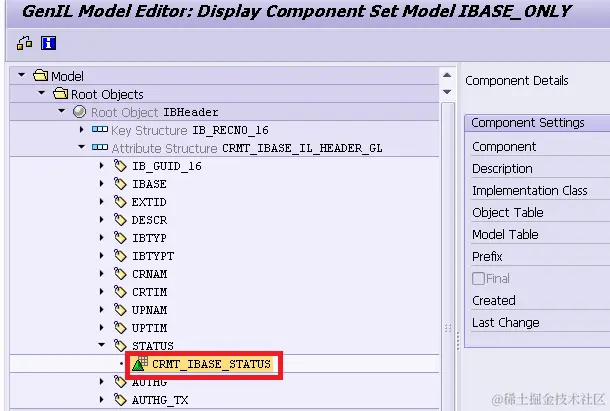Click the tag icon beside DESCR
The height and width of the screenshot is (411, 610).
click(x=120, y=220)
